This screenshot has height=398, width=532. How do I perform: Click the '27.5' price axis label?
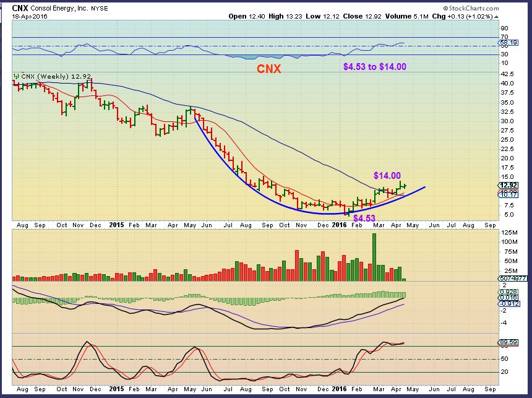pyautogui.click(x=507, y=131)
